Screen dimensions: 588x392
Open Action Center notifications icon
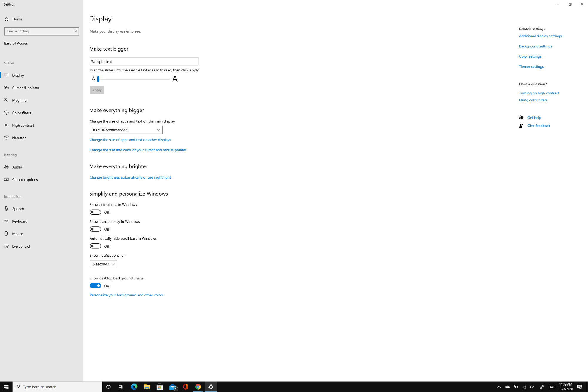(579, 387)
